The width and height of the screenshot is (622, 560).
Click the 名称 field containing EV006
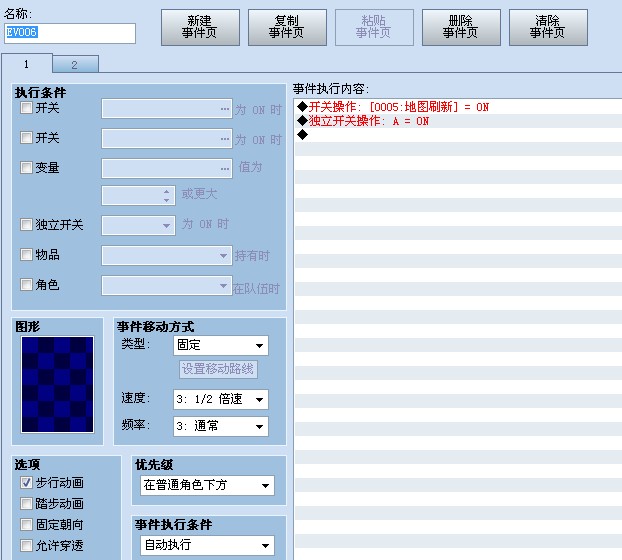(x=70, y=33)
